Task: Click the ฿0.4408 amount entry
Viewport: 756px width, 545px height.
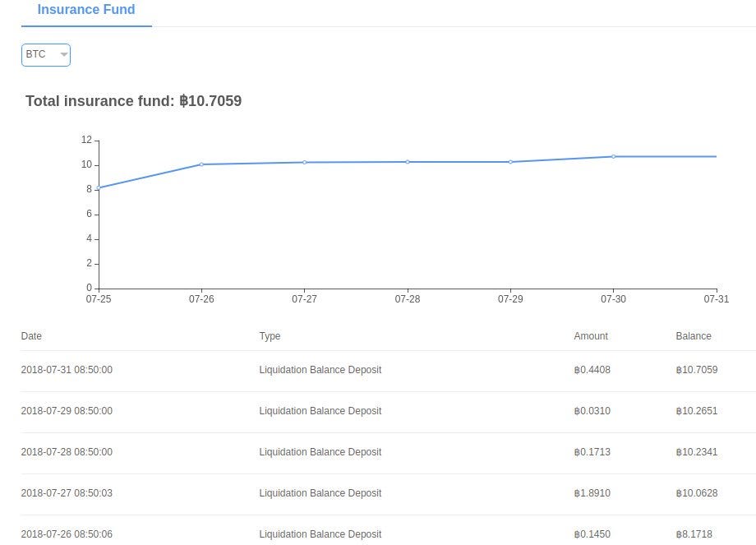Action: point(592,370)
